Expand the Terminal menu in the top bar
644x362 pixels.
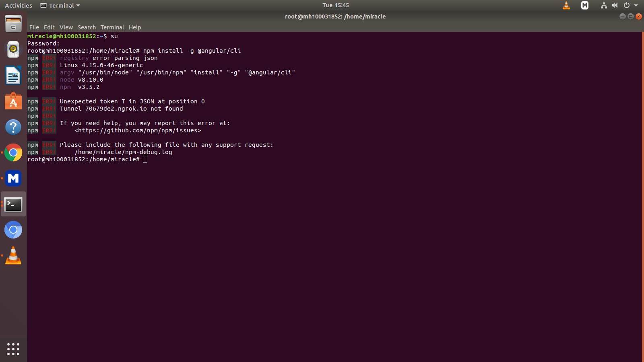click(59, 5)
